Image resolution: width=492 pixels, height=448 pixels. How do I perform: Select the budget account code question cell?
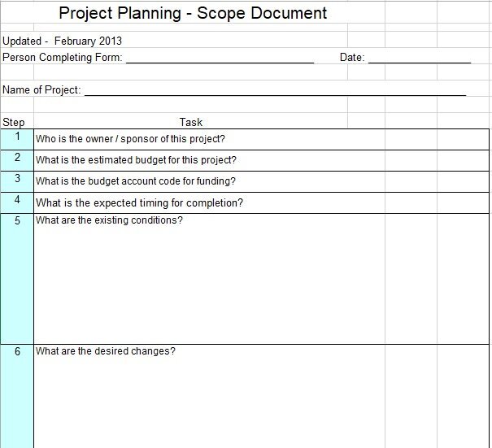click(x=136, y=181)
